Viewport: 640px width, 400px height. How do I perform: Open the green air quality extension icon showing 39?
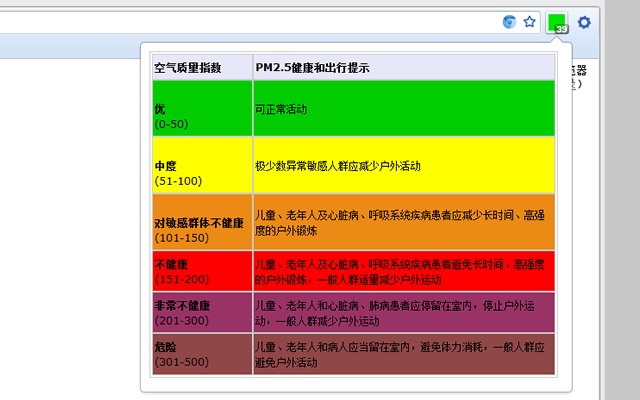(x=557, y=22)
